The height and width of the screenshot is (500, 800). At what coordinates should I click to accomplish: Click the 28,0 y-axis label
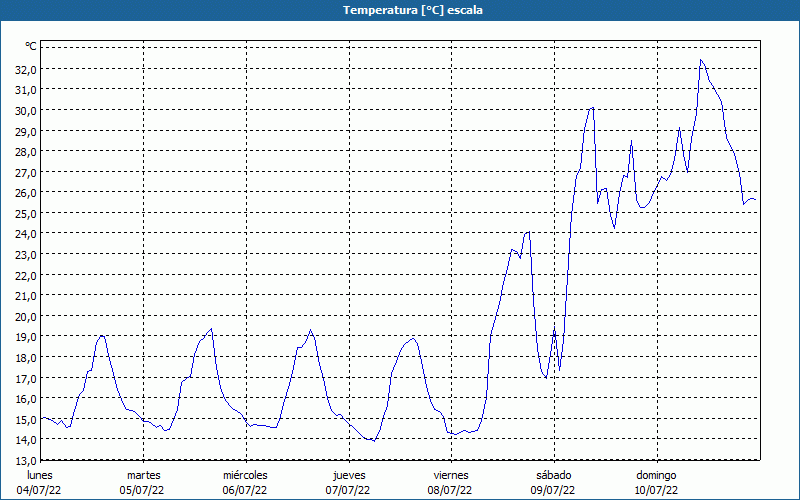pos(26,152)
